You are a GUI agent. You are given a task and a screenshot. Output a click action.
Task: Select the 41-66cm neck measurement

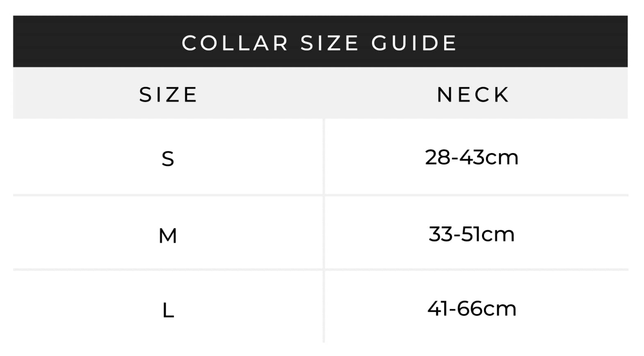coord(472,308)
